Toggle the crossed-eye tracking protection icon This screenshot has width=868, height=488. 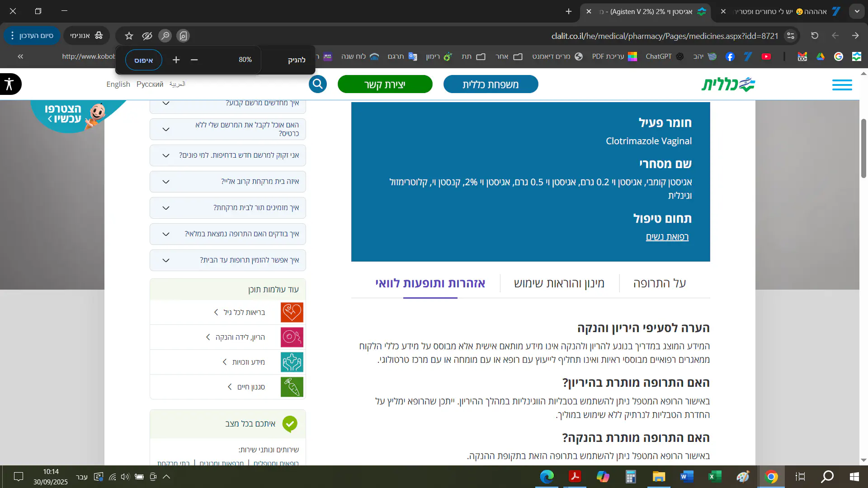(147, 36)
